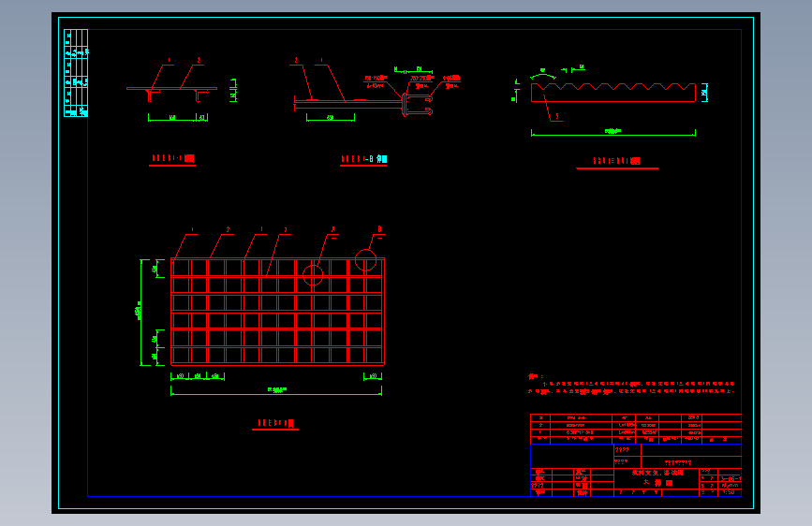Viewport: 812px width, 526px height.
Task: Select the height dimension right of serrated bar
Action: 704,93
